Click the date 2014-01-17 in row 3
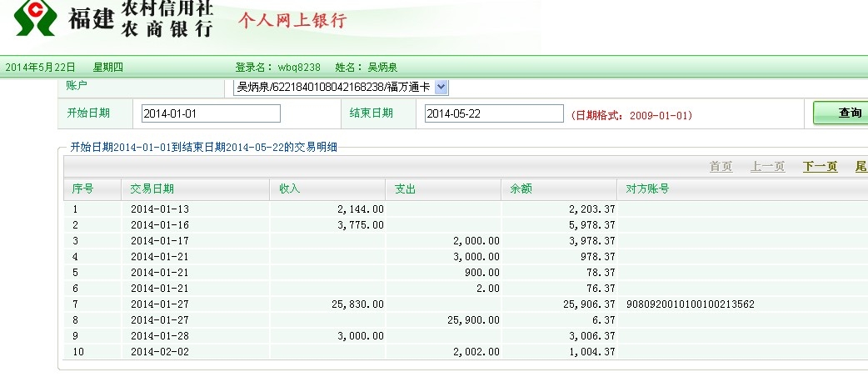This screenshot has height=377, width=868. click(x=159, y=241)
